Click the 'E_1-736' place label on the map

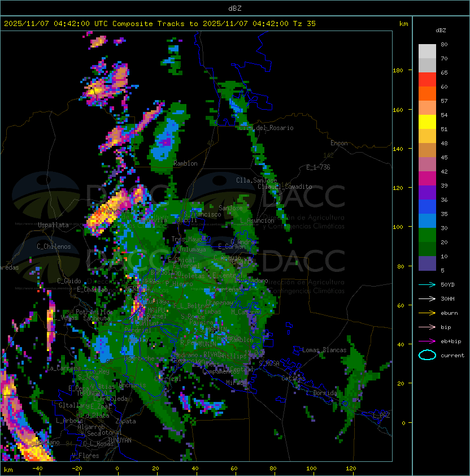click(x=318, y=167)
